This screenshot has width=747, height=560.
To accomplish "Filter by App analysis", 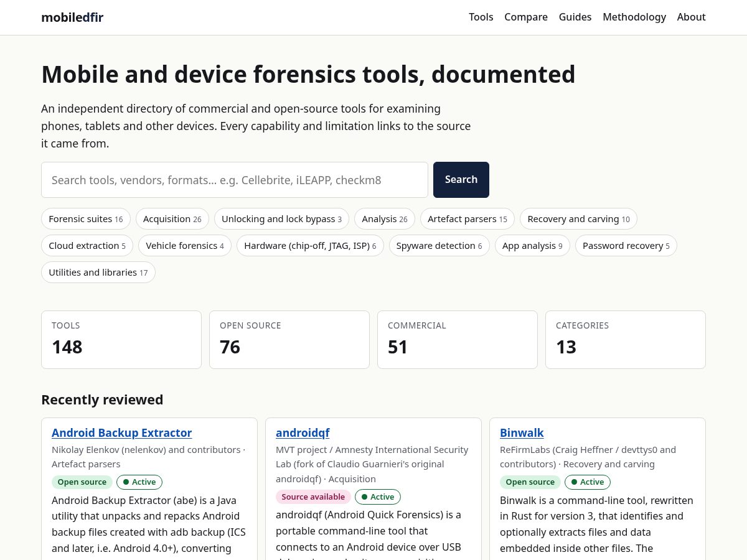I will tap(532, 246).
